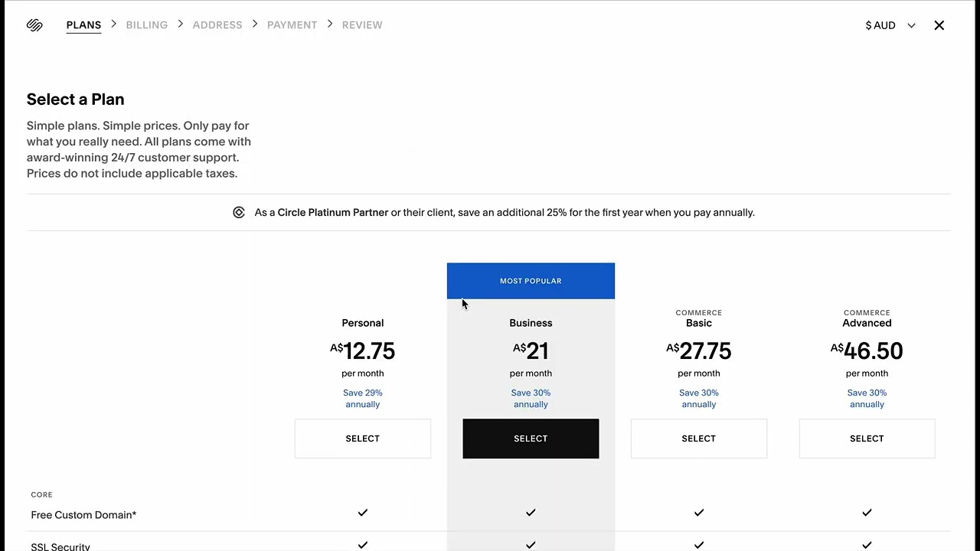Click the A$12.75 Personal price
The height and width of the screenshot is (551, 980).
363,351
